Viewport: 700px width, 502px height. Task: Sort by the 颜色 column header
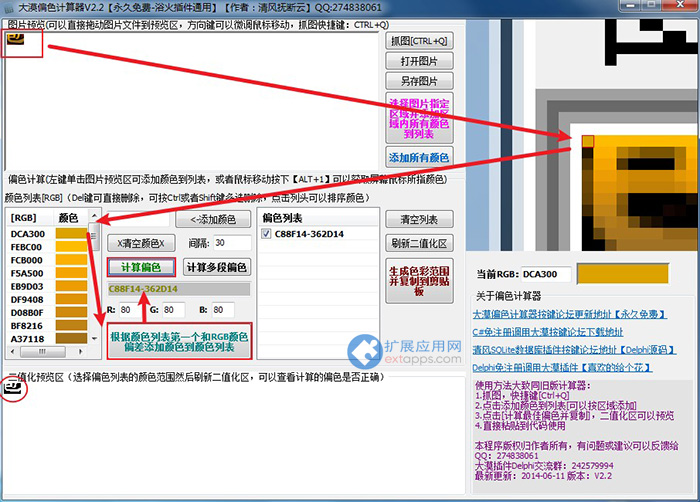click(71, 218)
